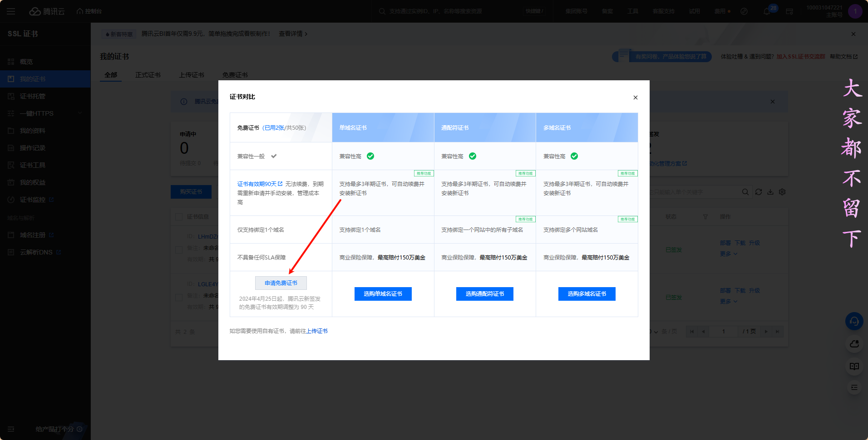Switch to the 正式证书 tab
Viewport: 868px width, 440px height.
[148, 75]
